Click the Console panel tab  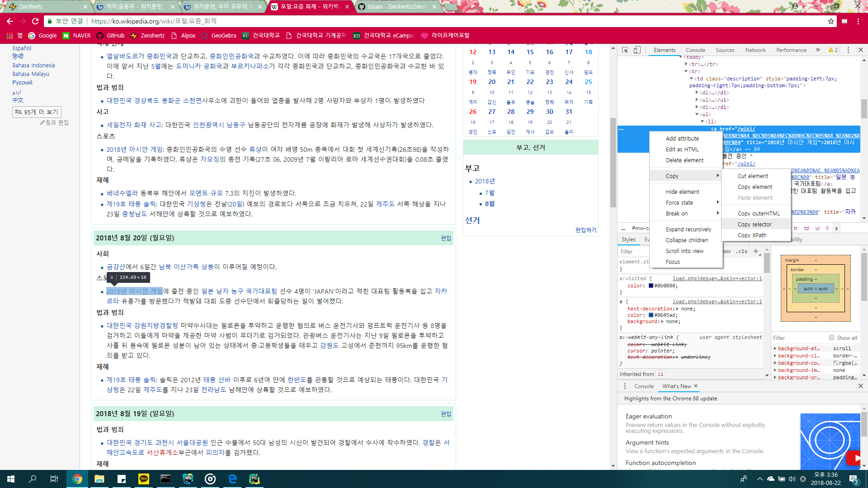tap(693, 50)
